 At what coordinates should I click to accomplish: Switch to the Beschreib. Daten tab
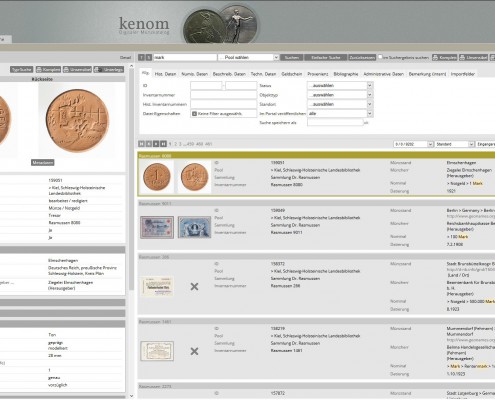pos(229,74)
